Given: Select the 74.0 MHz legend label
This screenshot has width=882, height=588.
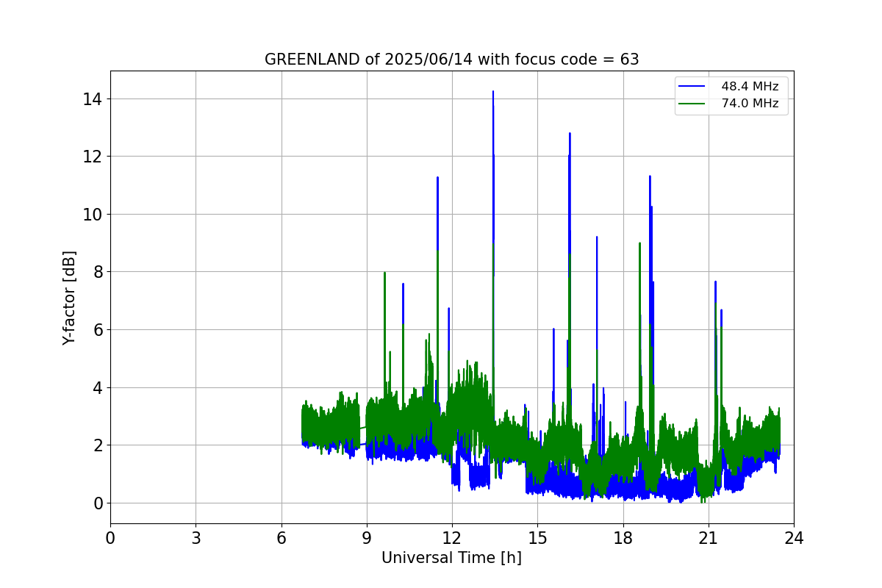Looking at the screenshot, I should pyautogui.click(x=750, y=104).
